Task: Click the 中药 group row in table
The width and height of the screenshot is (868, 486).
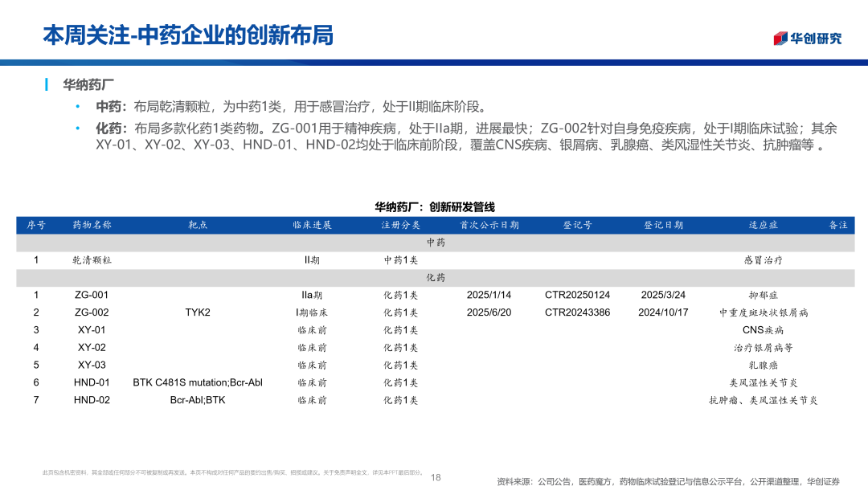Action: pyautogui.click(x=435, y=243)
